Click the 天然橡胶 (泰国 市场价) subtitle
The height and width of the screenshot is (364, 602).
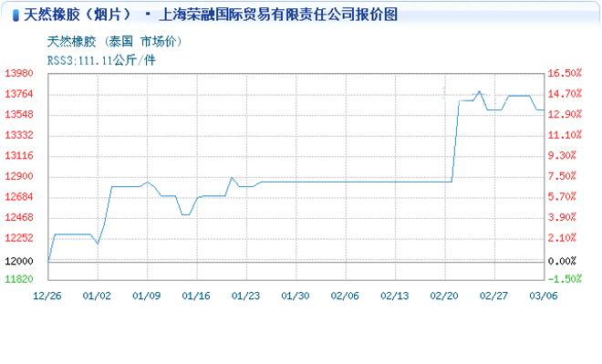114,41
